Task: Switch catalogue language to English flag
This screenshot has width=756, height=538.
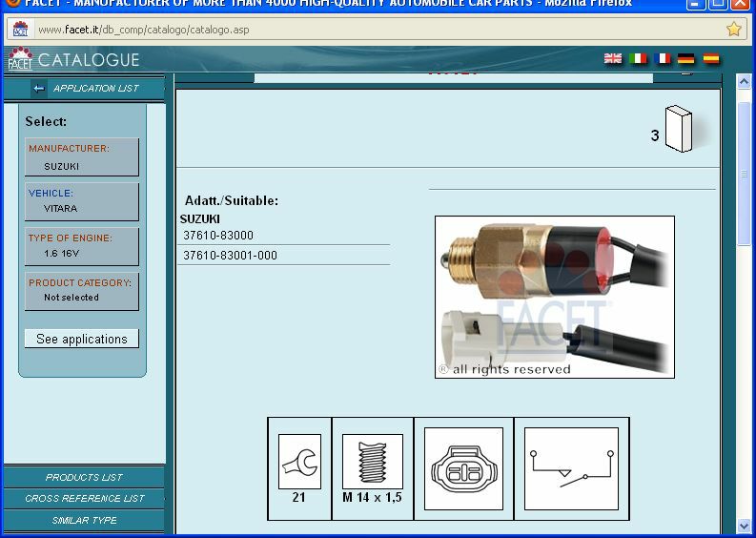Action: (x=613, y=58)
